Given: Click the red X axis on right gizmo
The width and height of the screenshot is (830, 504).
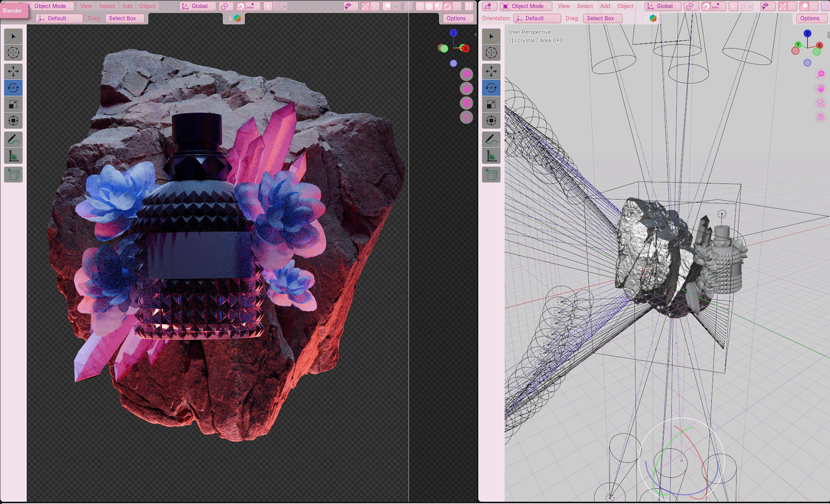Looking at the screenshot, I should pyautogui.click(x=819, y=45).
